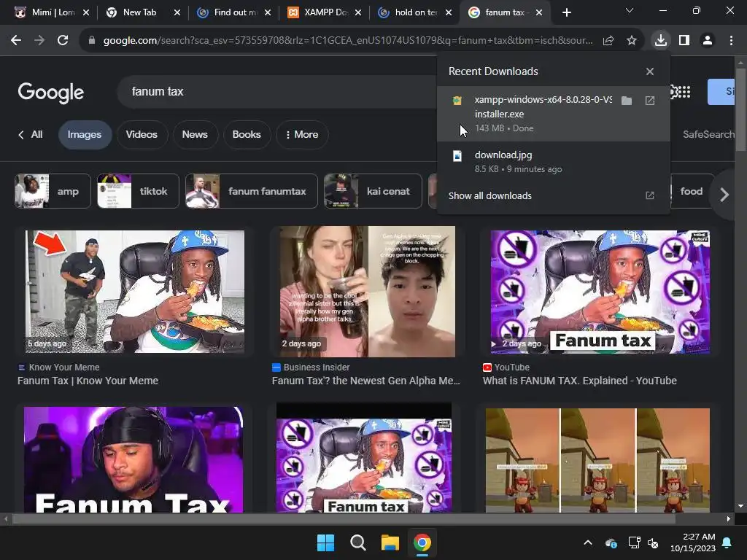Image resolution: width=747 pixels, height=560 pixels.
Task: Expand the More filters dropdown
Action: [x=301, y=135]
